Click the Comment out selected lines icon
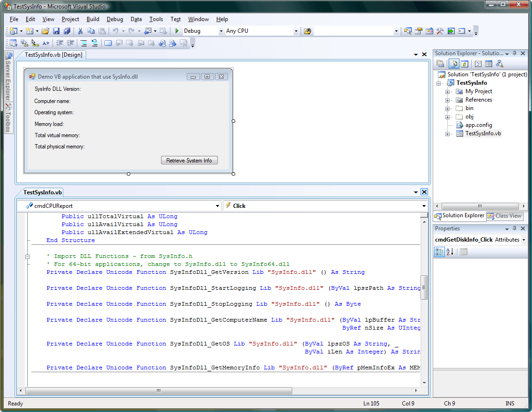Image resolution: width=532 pixels, height=412 pixels. [83, 43]
